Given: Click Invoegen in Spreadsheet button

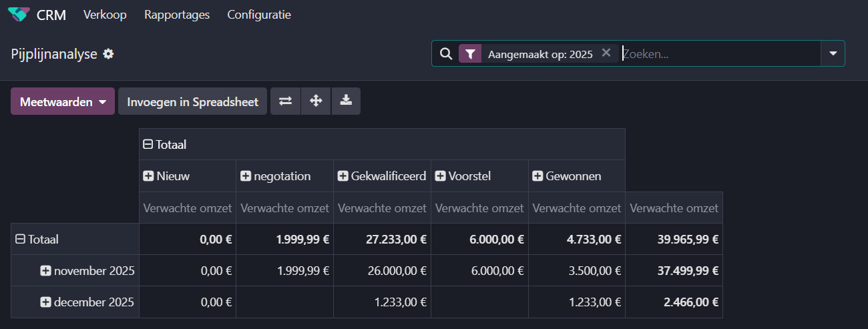Looking at the screenshot, I should click(192, 102).
